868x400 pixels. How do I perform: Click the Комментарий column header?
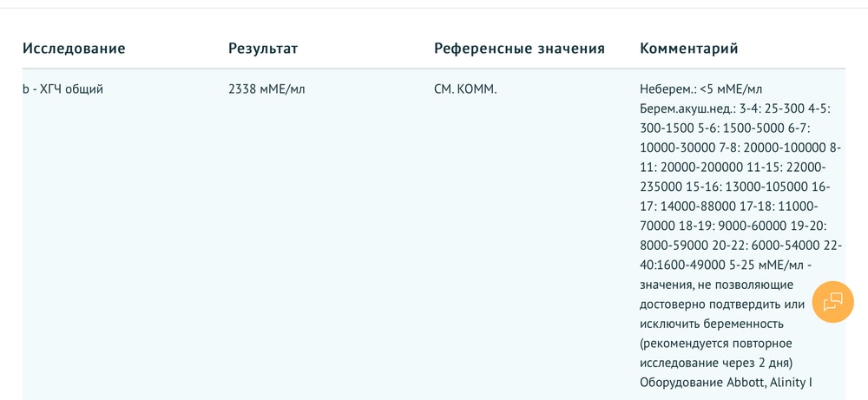689,49
